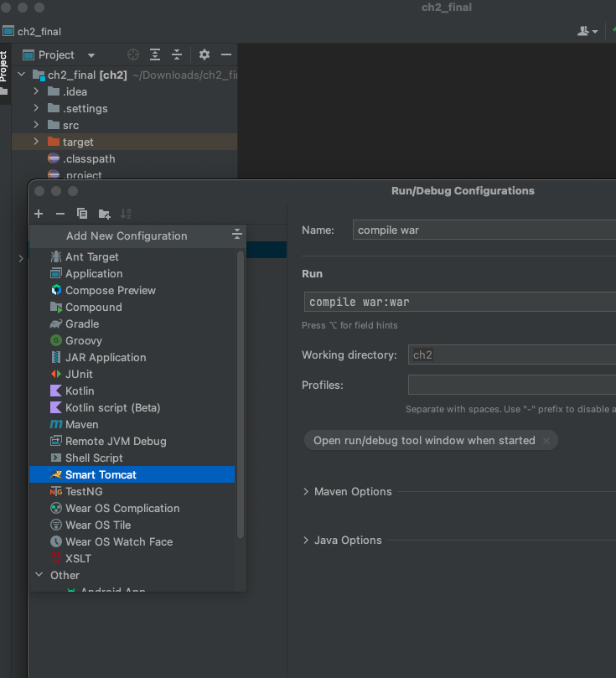
Task: Open the user account icon in toolbar
Action: coord(587,31)
